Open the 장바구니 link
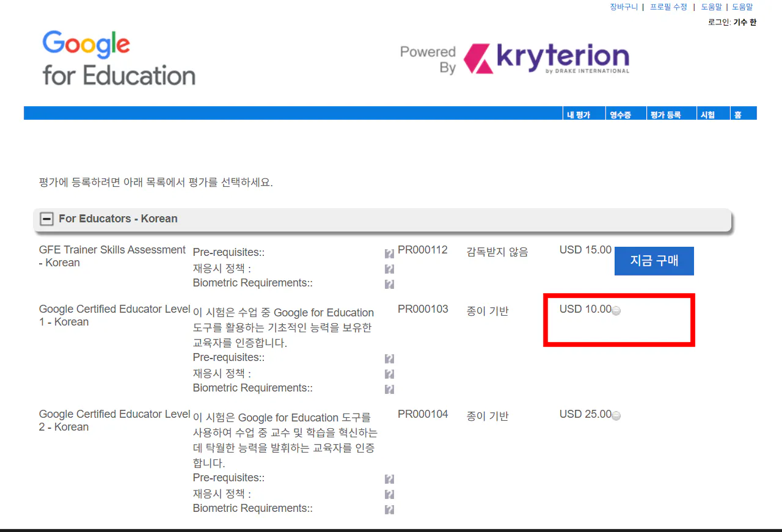Image resolution: width=782 pixels, height=532 pixels. (x=624, y=7)
